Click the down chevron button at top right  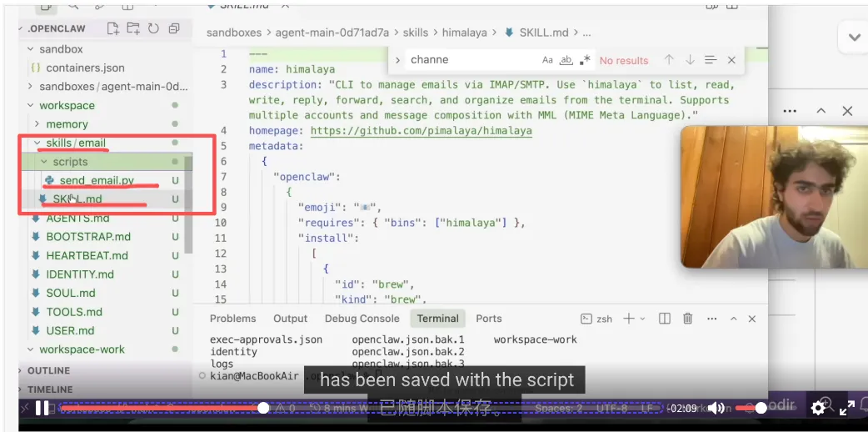(x=855, y=37)
